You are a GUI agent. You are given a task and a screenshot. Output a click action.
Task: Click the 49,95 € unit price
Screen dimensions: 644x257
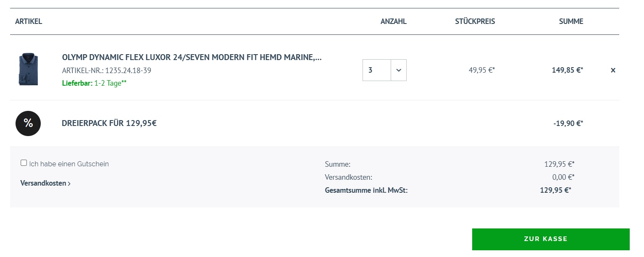click(x=481, y=70)
